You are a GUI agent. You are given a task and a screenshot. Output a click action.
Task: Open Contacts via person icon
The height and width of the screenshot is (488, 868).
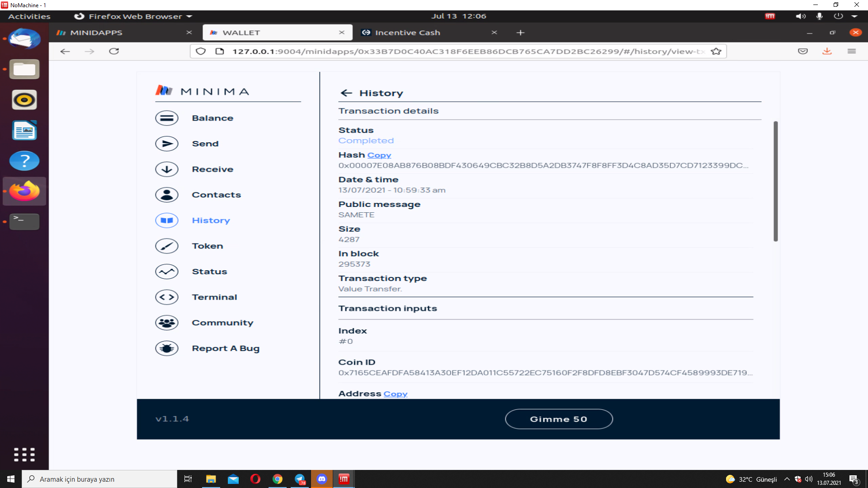click(x=167, y=195)
